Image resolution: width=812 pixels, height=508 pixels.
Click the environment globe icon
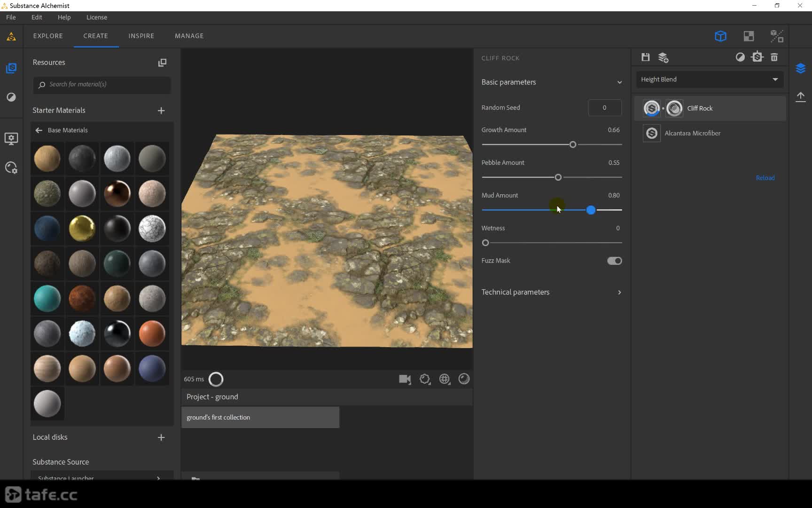tap(445, 379)
